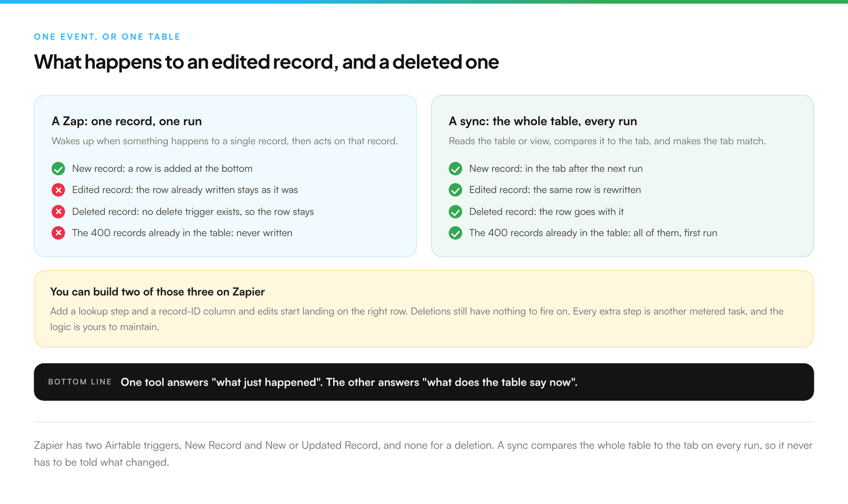Click green check icon beside 'New record: a row is added'
This screenshot has width=848, height=504.
(58, 169)
